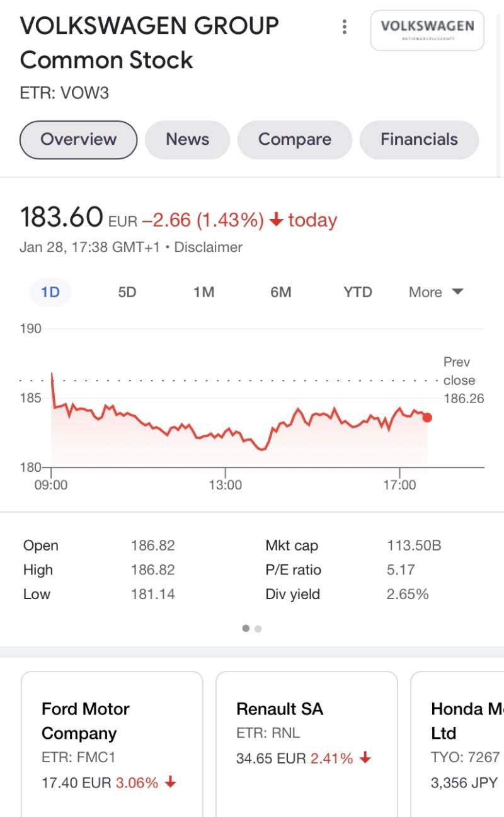
Task: Click the red current-price dot on chart
Action: (x=427, y=417)
